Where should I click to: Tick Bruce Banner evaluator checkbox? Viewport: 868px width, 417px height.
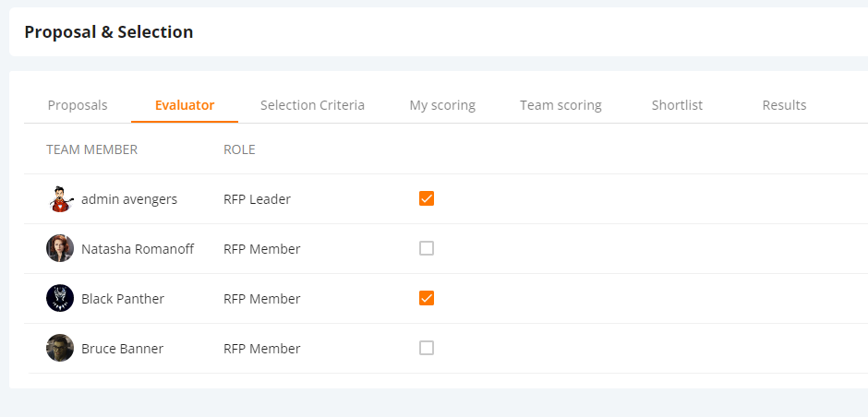point(427,348)
